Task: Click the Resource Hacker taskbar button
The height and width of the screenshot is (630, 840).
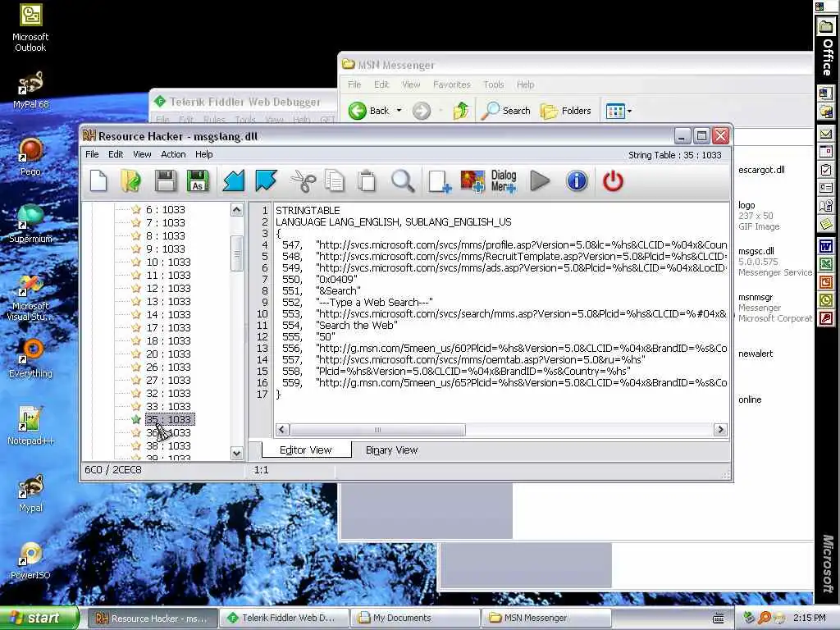Action: (x=153, y=618)
